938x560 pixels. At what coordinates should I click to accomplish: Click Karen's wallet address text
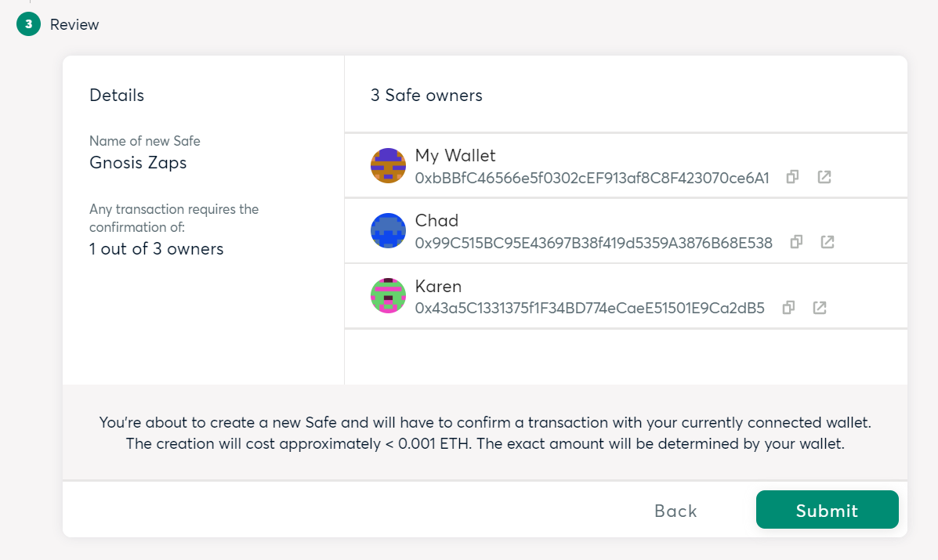590,309
